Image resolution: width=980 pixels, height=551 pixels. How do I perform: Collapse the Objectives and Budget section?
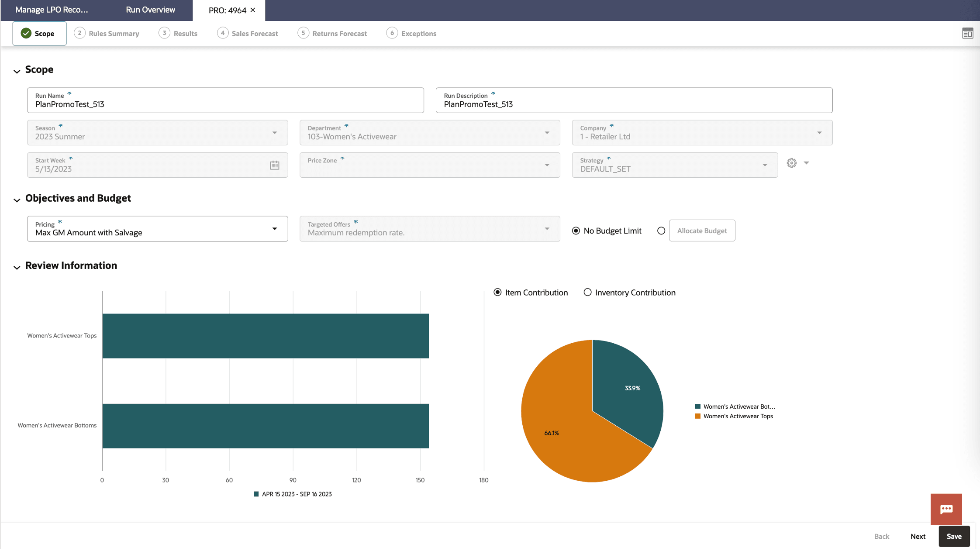17,200
